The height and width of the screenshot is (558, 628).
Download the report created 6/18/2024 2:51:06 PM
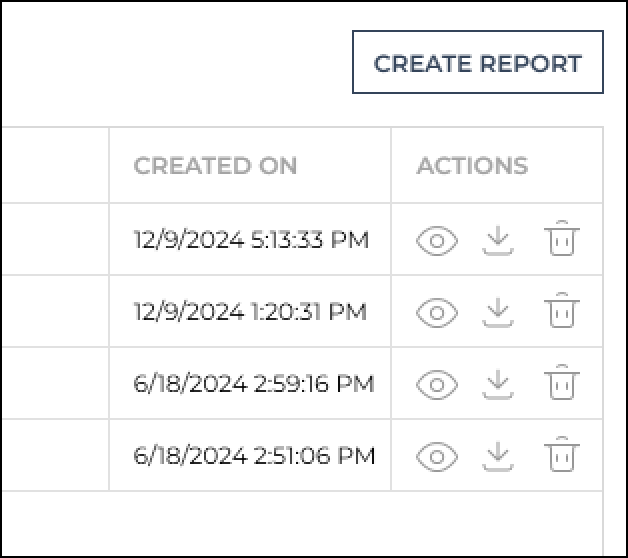[498, 456]
